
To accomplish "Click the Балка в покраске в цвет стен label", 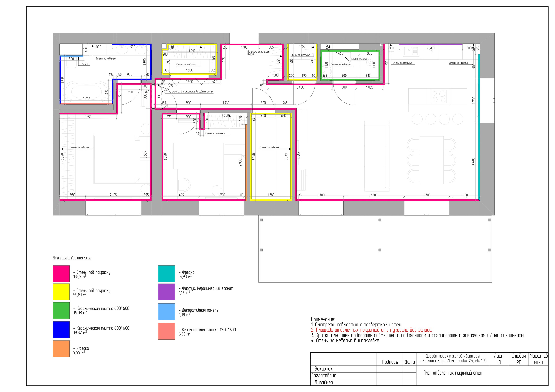I will coord(193,92).
